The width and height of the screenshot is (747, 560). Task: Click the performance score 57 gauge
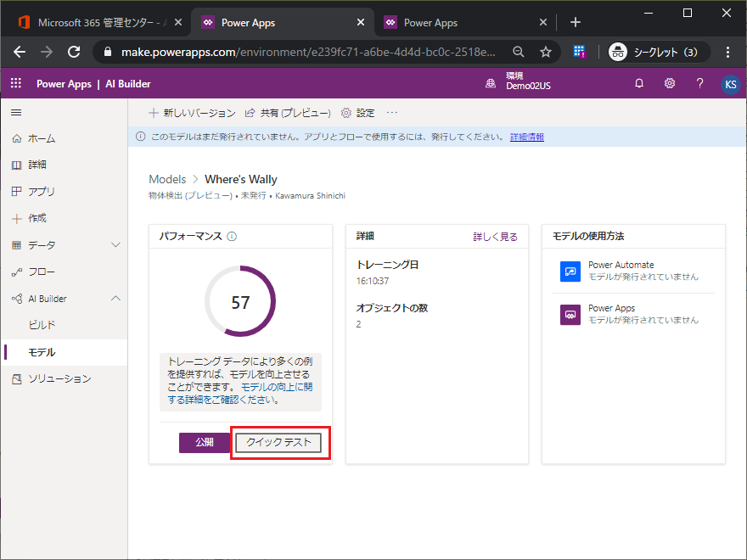(240, 301)
